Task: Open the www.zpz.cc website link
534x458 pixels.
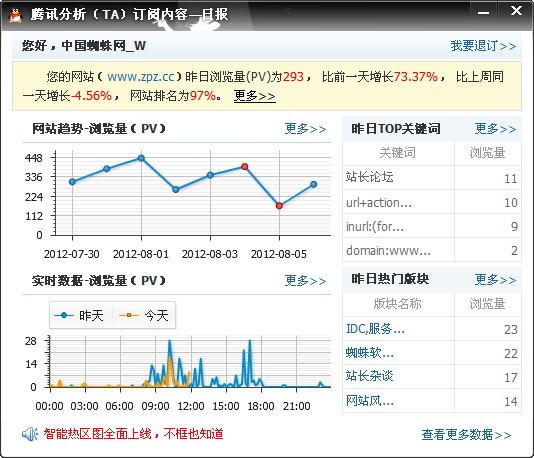Action: pyautogui.click(x=141, y=77)
